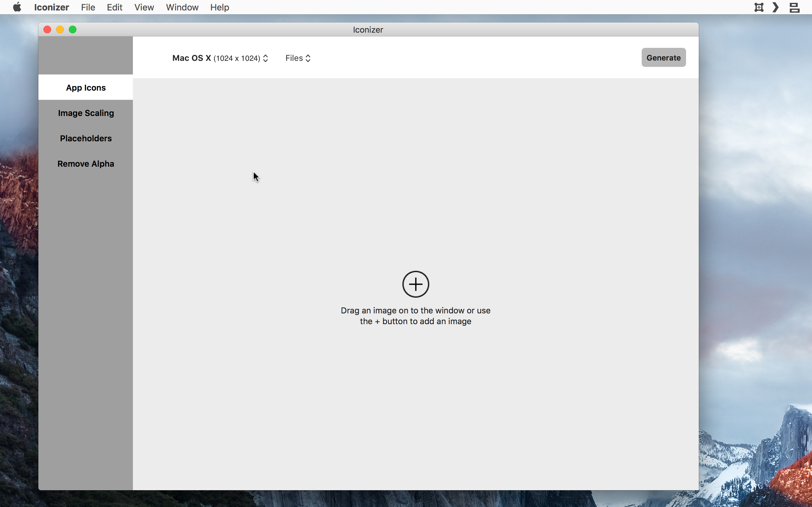Open the View menu
Image resolution: width=812 pixels, height=507 pixels.
tap(144, 7)
